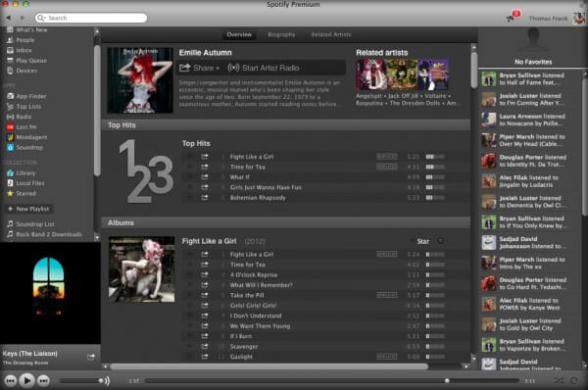Open What's New in the sidebar
This screenshot has height=390, width=588.
(27, 29)
